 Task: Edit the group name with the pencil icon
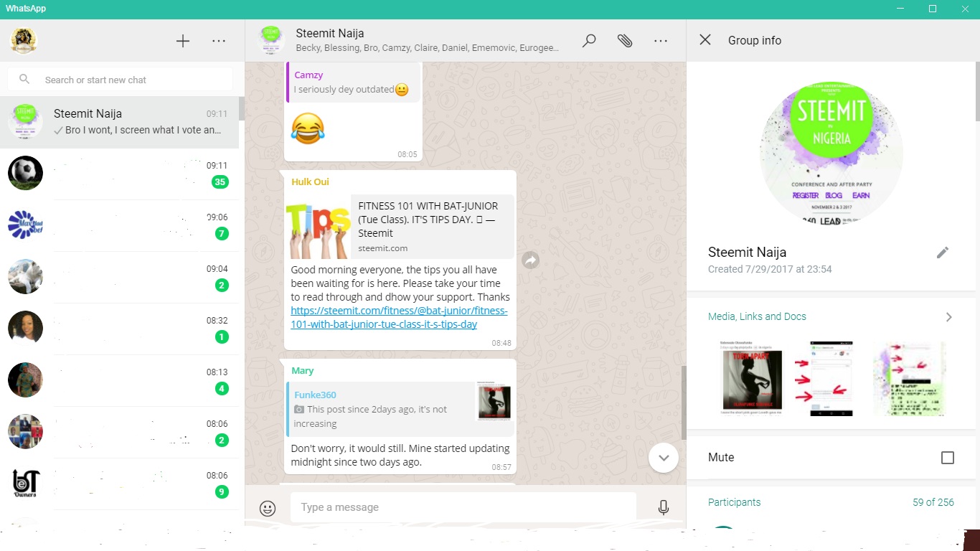[943, 253]
